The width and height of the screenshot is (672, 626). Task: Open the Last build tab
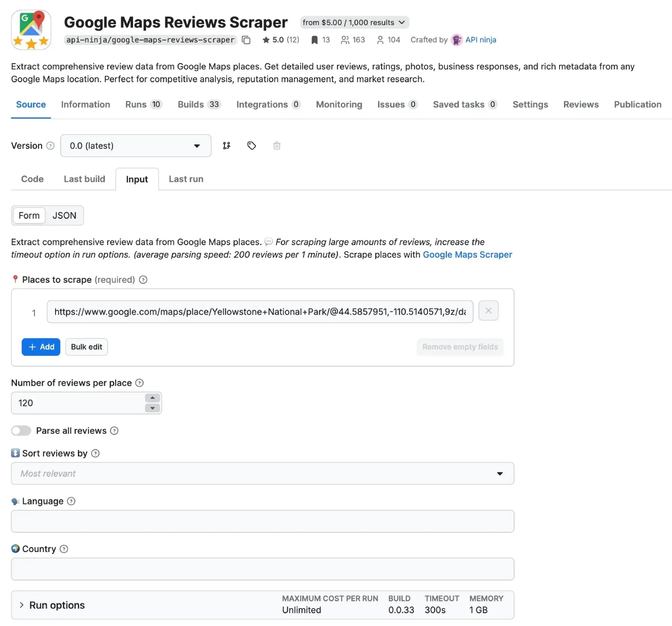pyautogui.click(x=84, y=179)
